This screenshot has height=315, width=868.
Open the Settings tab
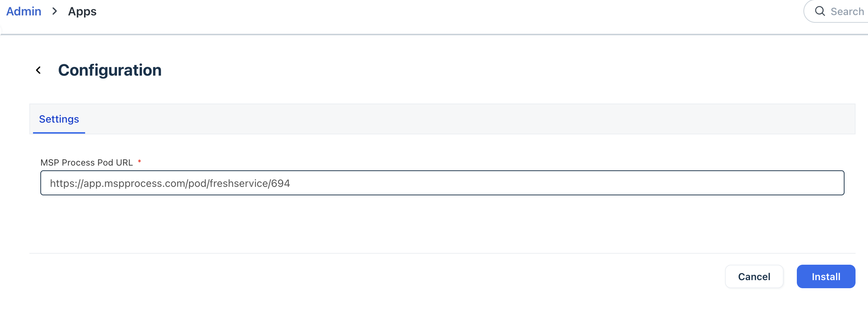click(x=59, y=119)
